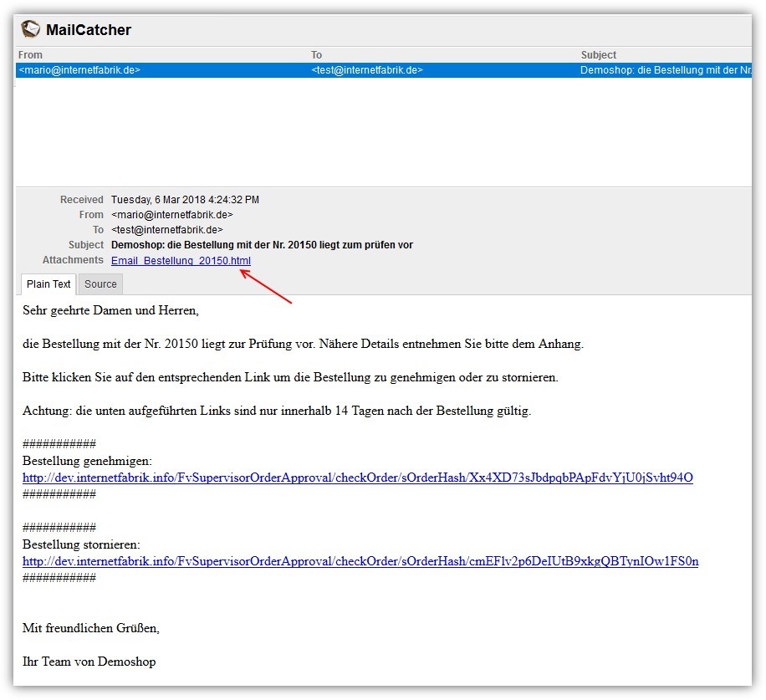Sort messages by the From column header

click(30, 54)
